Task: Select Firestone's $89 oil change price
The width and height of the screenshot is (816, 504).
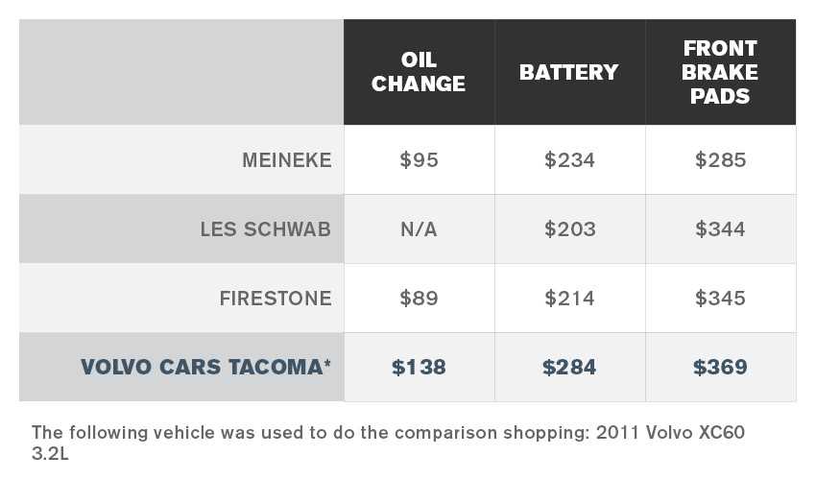Action: pyautogui.click(x=419, y=299)
